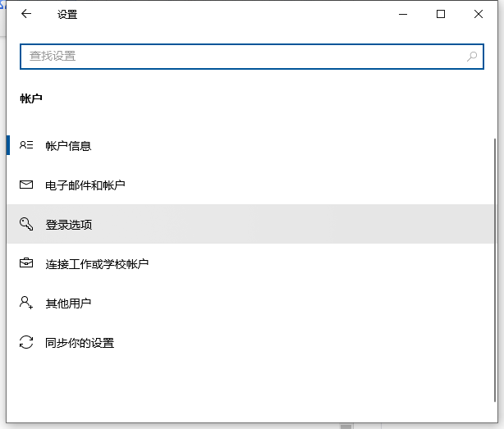Open 登录选项 settings

click(x=68, y=225)
